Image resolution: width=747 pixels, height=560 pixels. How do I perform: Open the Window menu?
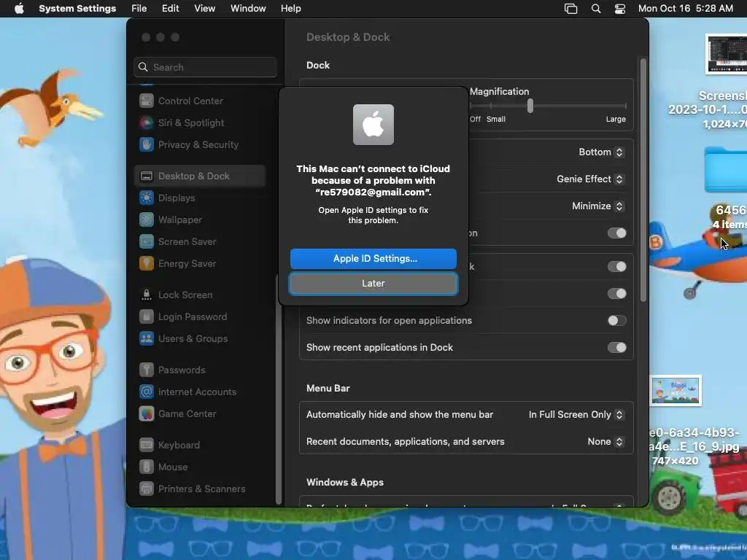[x=248, y=9]
